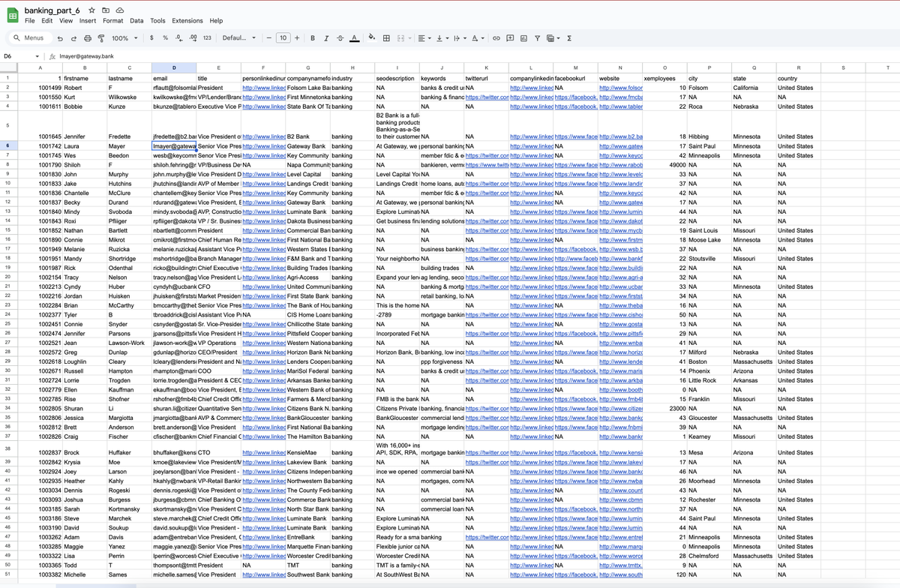Open the File menu
Viewport: 900px width, 588px height.
point(30,21)
